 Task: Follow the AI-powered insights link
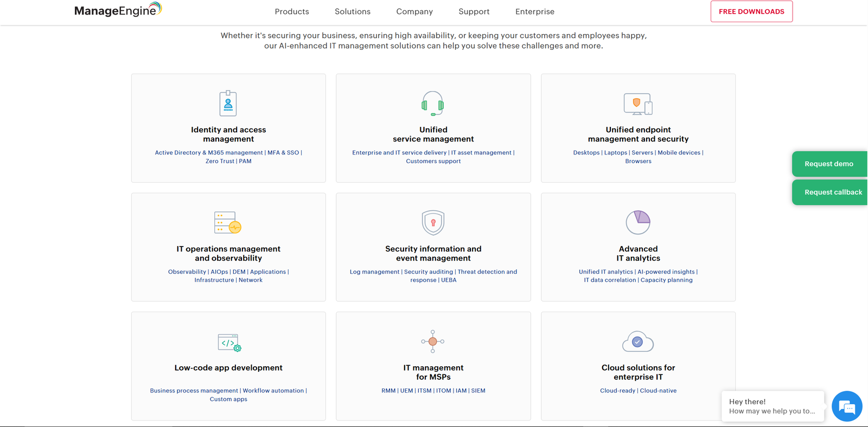[x=666, y=272]
